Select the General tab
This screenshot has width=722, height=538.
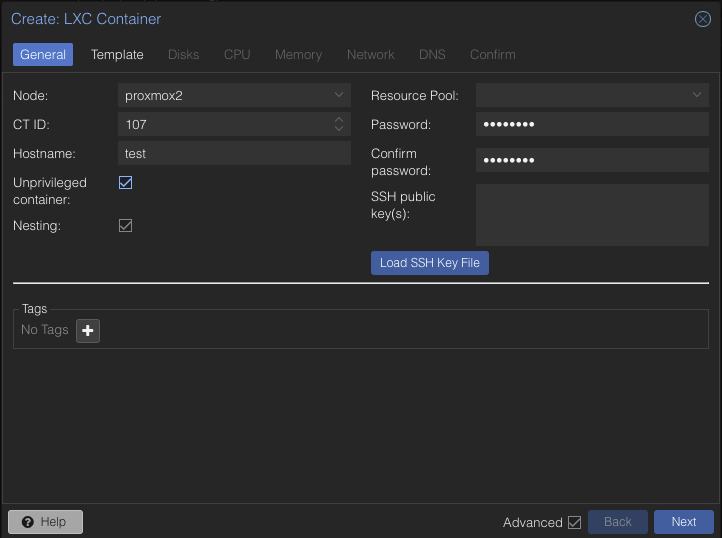(x=43, y=55)
